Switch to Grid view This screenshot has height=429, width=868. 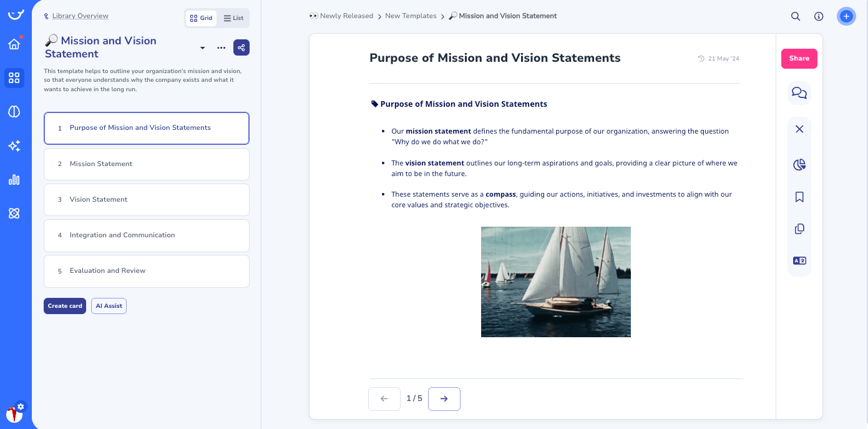(201, 17)
